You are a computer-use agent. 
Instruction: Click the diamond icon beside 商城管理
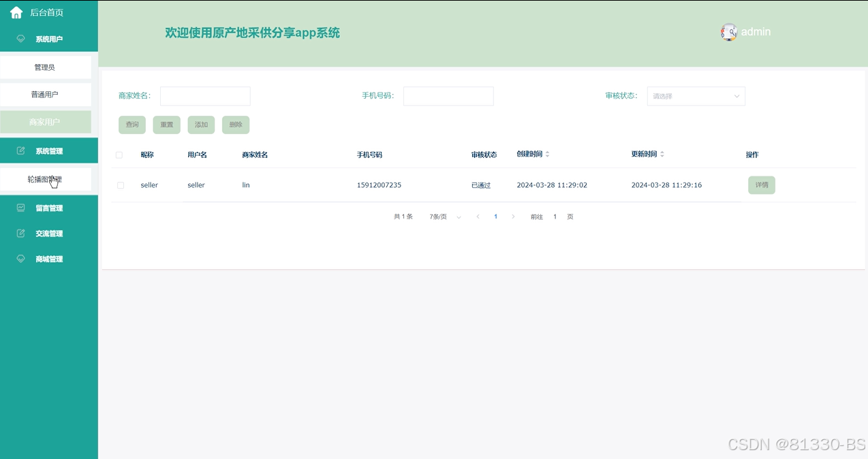click(x=20, y=259)
